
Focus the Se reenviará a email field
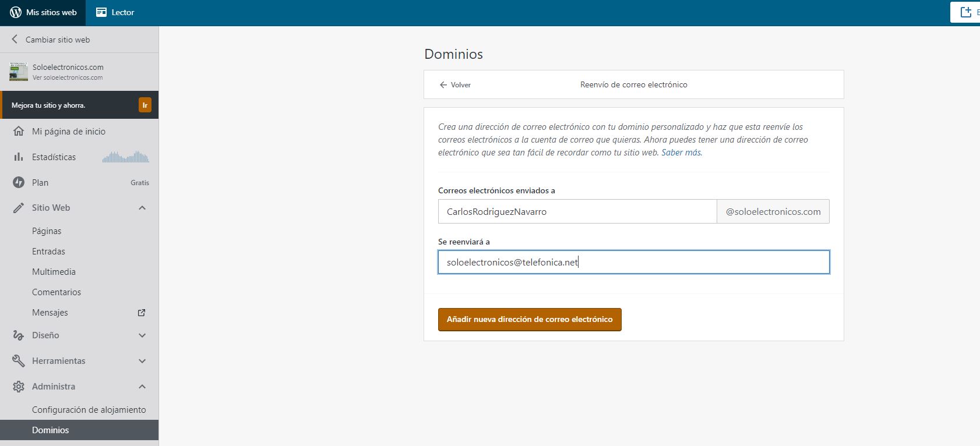[x=633, y=263]
